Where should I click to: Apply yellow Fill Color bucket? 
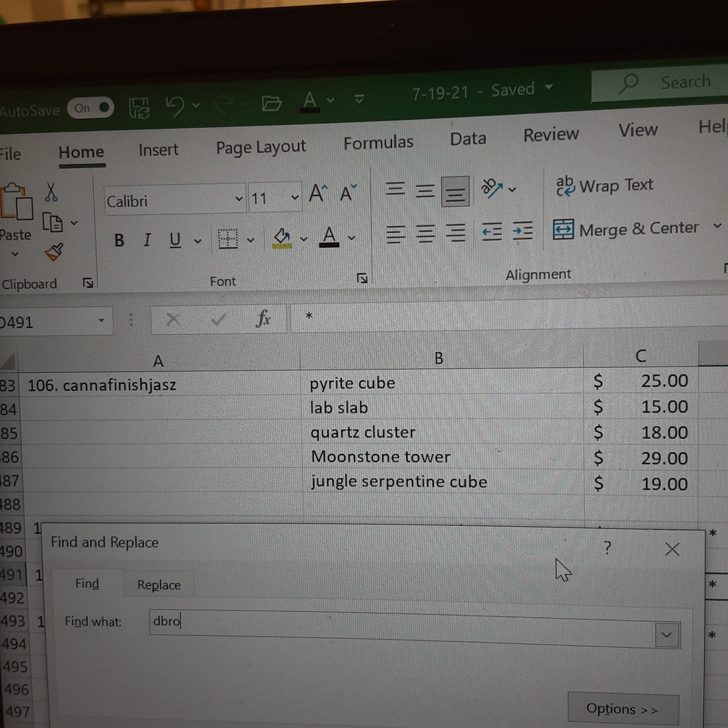(282, 238)
